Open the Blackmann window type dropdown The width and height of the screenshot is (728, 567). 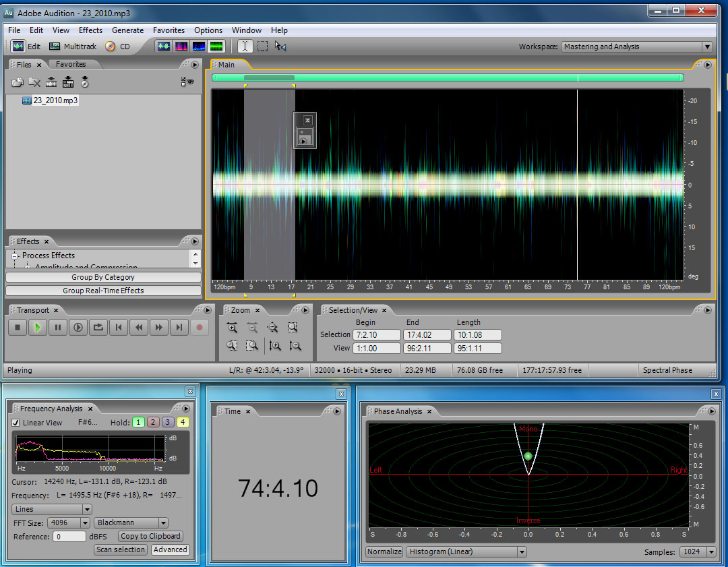[163, 523]
